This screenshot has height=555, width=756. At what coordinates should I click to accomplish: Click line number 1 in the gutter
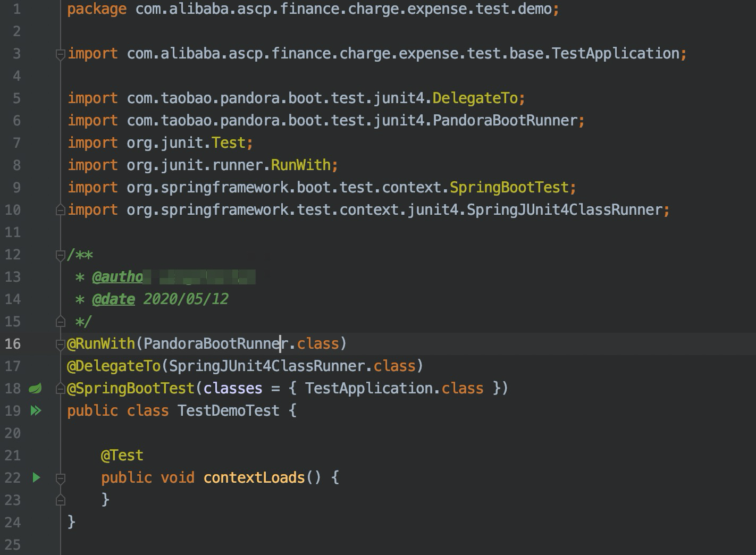(x=17, y=9)
